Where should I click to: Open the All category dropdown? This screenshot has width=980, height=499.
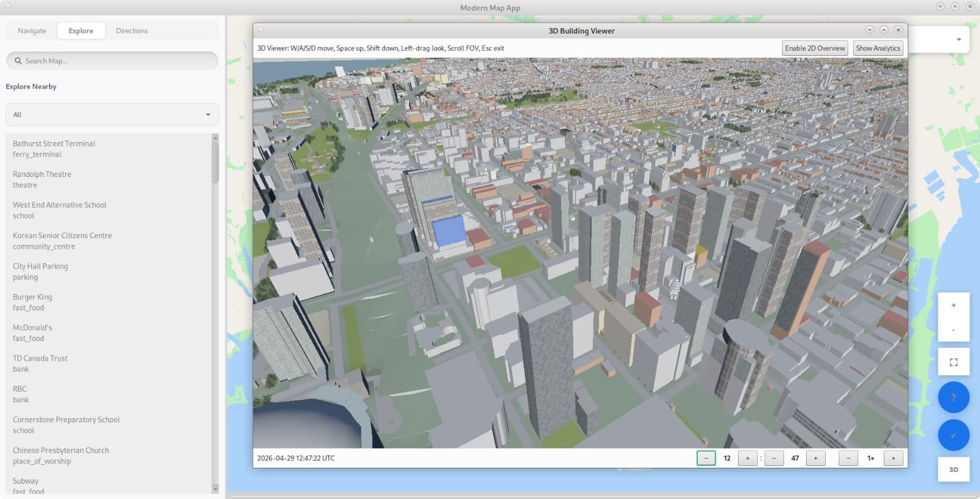[x=112, y=114]
